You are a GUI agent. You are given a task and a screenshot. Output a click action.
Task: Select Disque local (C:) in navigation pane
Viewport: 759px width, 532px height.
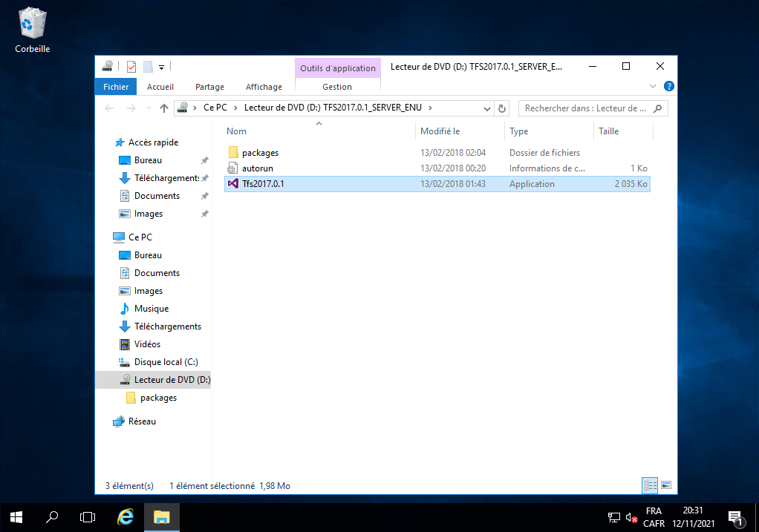[x=165, y=362]
